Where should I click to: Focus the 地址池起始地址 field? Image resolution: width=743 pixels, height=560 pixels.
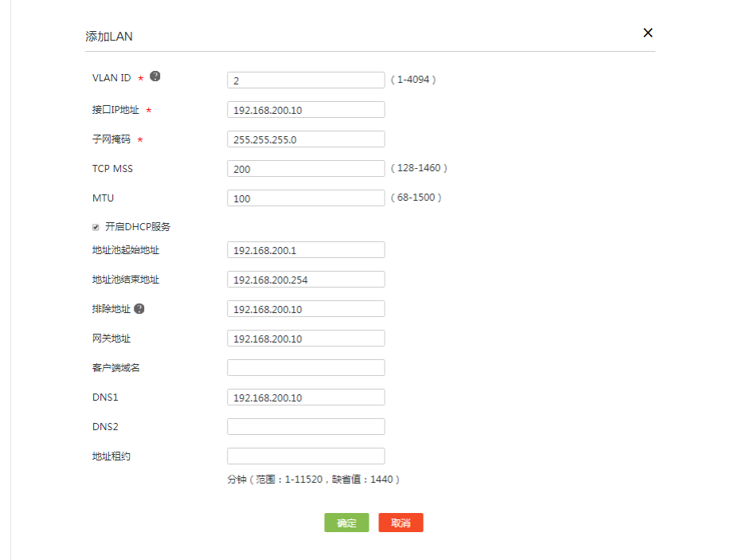tap(306, 250)
